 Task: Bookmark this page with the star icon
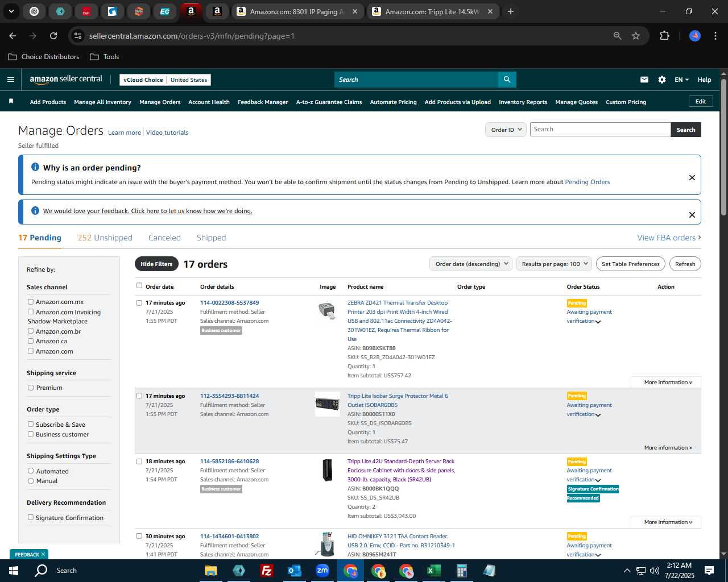(x=636, y=36)
